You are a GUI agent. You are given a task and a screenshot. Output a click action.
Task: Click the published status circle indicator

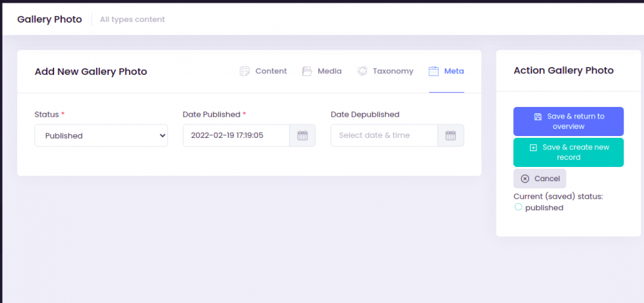(518, 207)
